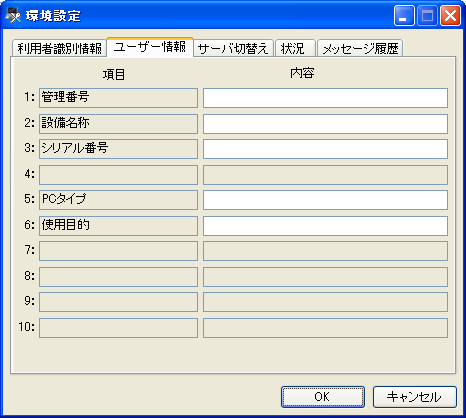Click the PCタイプ item label field
Viewport: 466px width, 418px height.
118,200
